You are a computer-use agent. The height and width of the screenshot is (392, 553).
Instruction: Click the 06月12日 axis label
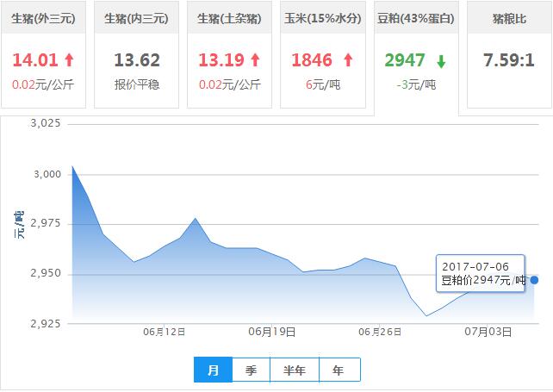tap(164, 332)
